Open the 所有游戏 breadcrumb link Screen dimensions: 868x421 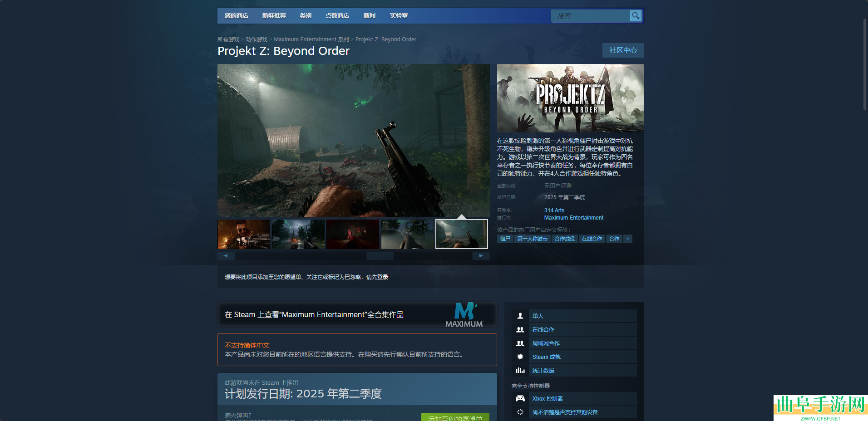click(228, 39)
